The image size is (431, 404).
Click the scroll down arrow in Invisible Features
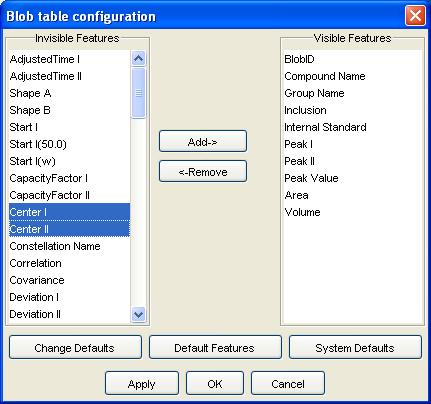pyautogui.click(x=138, y=314)
